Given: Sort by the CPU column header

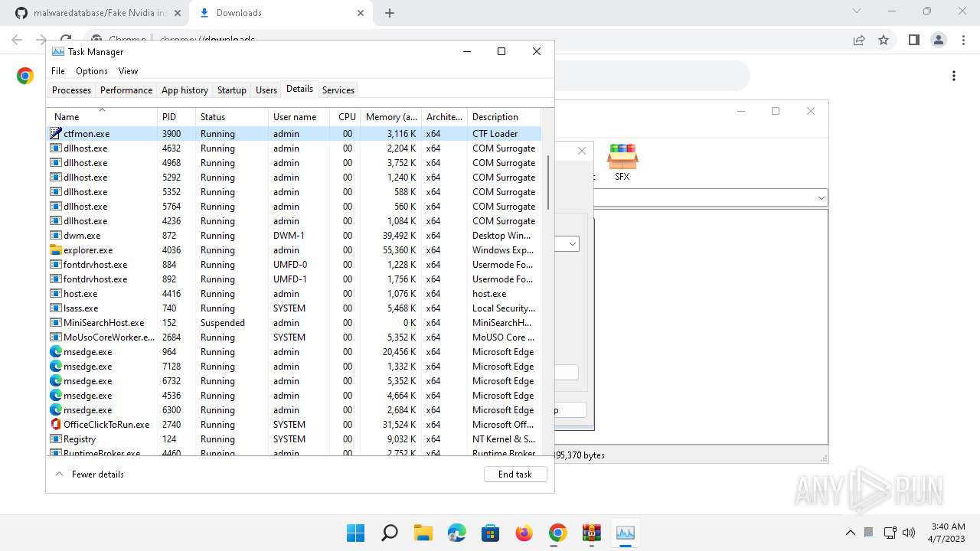Looking at the screenshot, I should pos(347,117).
